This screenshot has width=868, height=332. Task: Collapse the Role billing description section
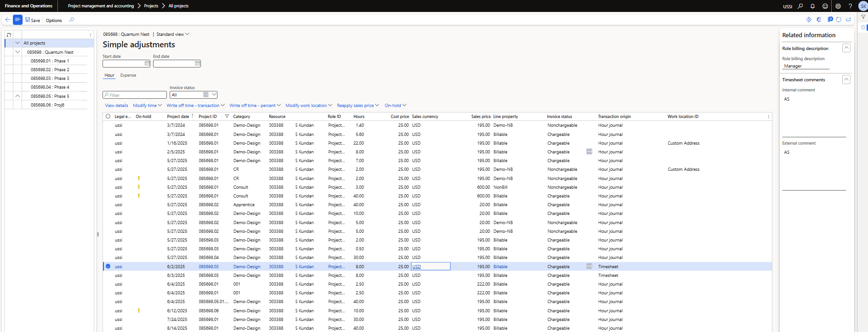(x=846, y=48)
